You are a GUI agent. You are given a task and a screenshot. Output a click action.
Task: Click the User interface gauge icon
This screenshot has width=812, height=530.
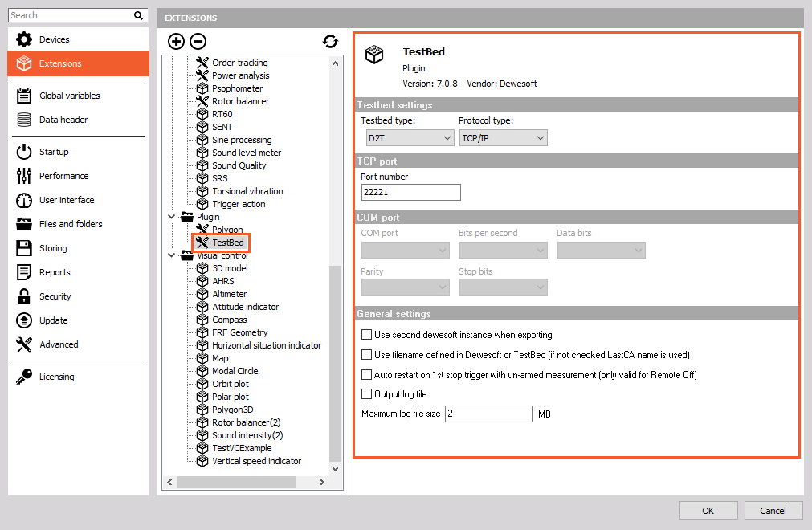click(x=24, y=200)
